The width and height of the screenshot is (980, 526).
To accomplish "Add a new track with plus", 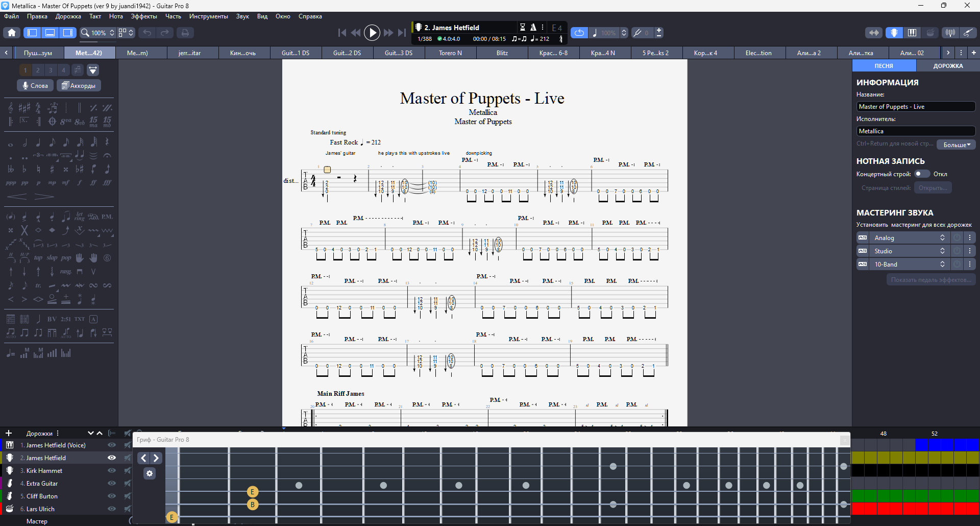I will point(8,433).
